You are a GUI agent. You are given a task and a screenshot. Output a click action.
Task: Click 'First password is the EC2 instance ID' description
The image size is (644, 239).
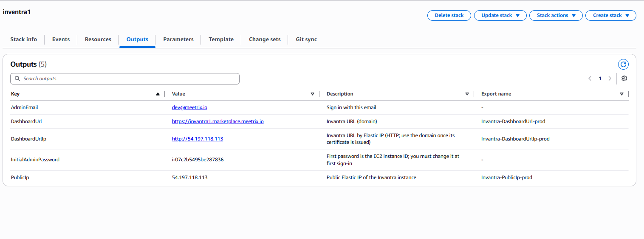pos(393,160)
